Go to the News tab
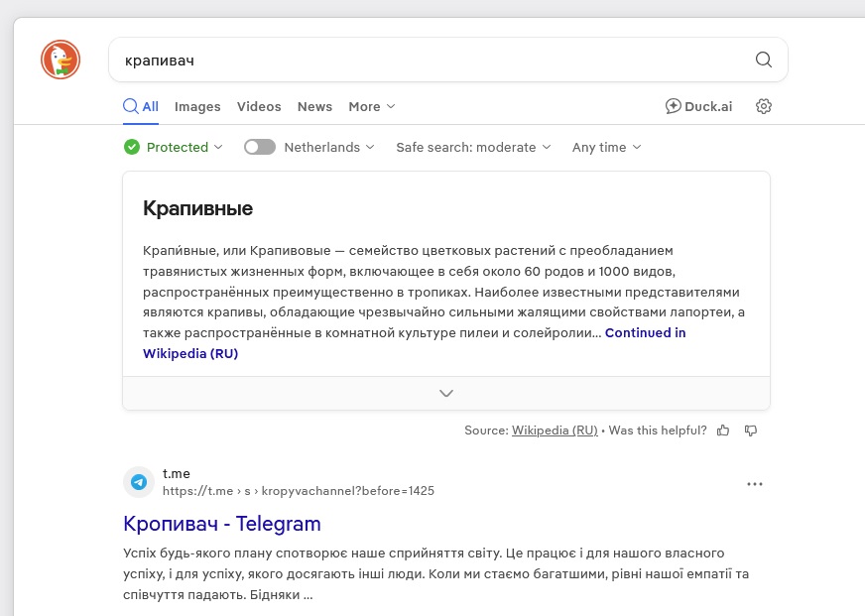 coord(314,106)
